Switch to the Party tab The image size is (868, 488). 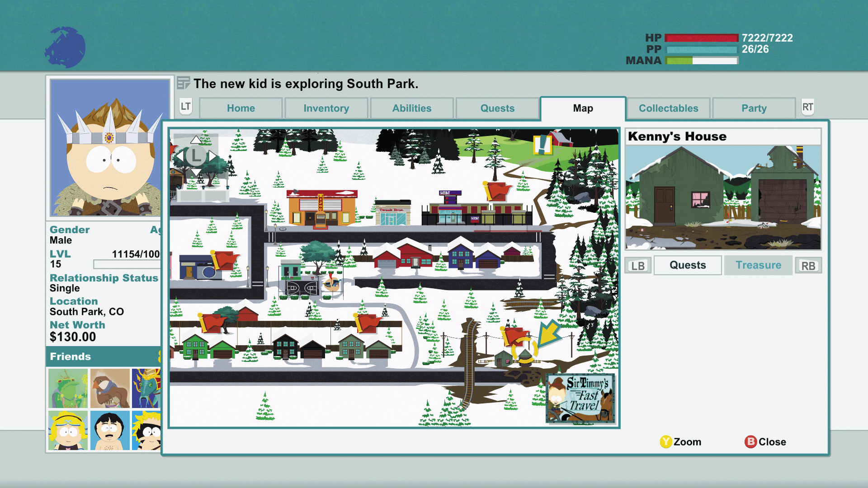pyautogui.click(x=754, y=108)
